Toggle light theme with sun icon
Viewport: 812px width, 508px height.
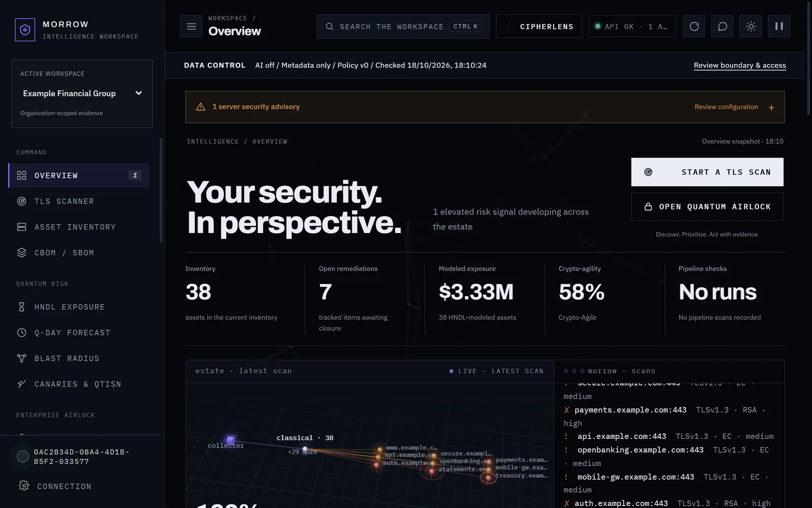tap(751, 26)
